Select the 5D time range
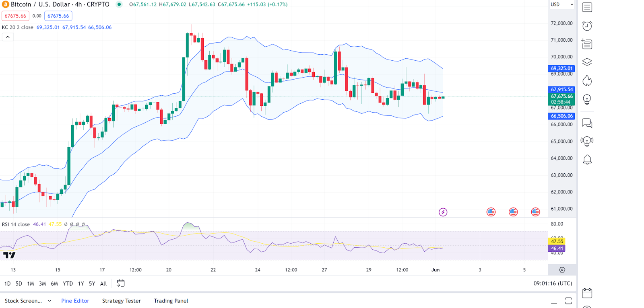This screenshot has width=644, height=308. pyautogui.click(x=19, y=283)
